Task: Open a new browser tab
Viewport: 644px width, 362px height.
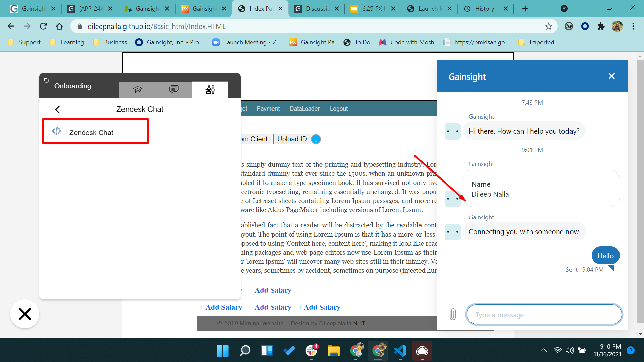Action: point(525,9)
